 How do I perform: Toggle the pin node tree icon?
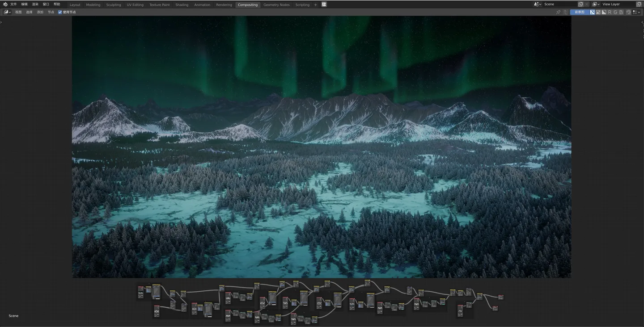[x=558, y=12]
